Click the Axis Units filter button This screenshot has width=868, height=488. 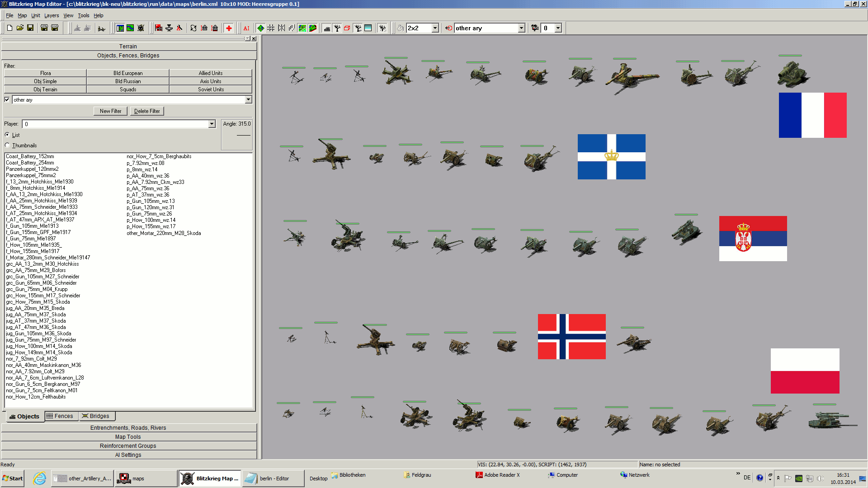coord(210,81)
